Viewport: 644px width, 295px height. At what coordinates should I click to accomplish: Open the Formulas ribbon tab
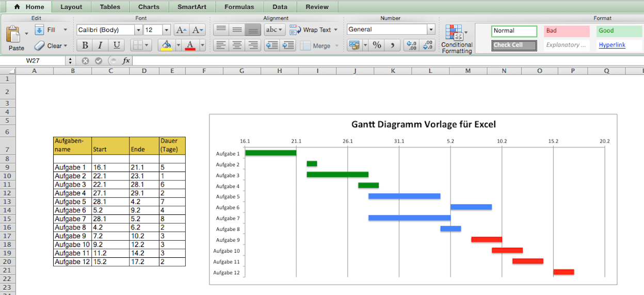pos(240,7)
